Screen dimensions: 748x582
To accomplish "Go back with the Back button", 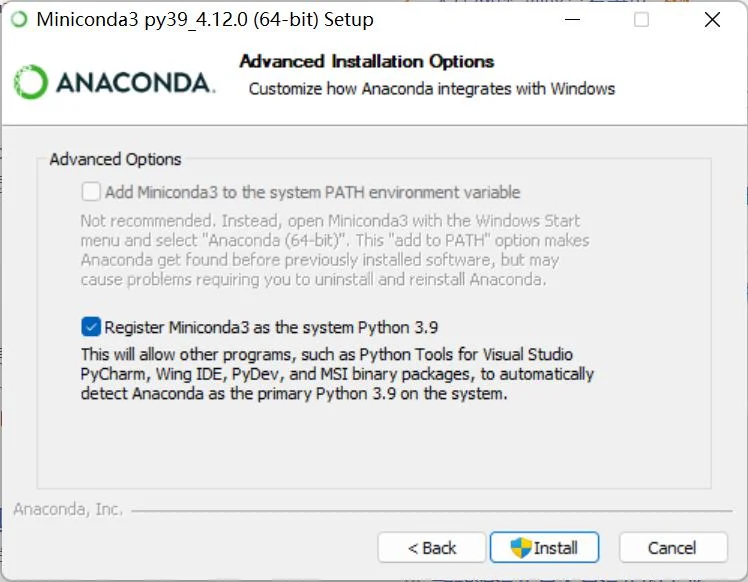I will tap(432, 547).
